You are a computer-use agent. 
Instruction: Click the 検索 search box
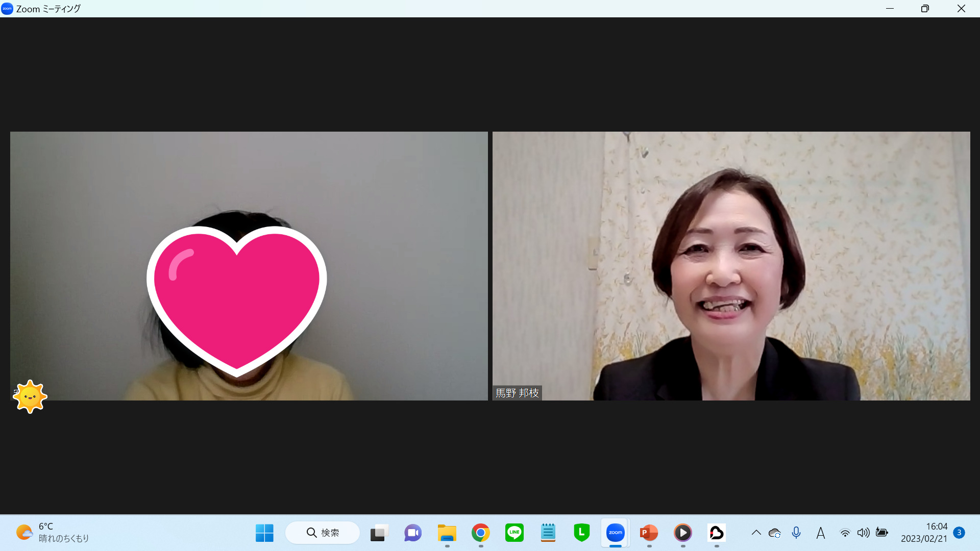click(x=323, y=533)
